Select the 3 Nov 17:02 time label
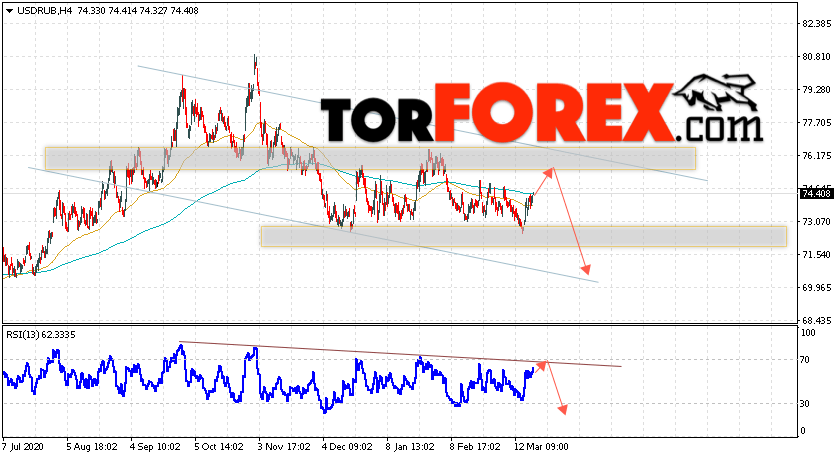Viewport: 838px width, 458px height. click(x=283, y=447)
